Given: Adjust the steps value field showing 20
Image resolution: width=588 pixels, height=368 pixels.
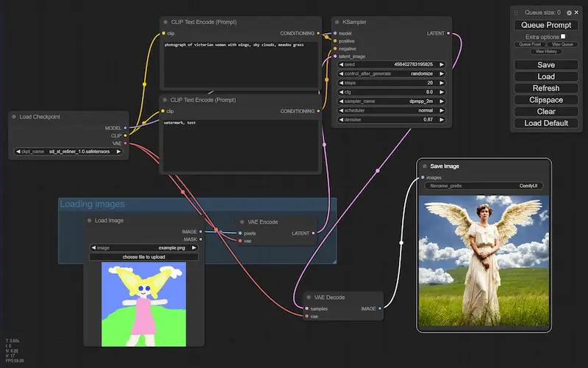Looking at the screenshot, I should point(392,83).
